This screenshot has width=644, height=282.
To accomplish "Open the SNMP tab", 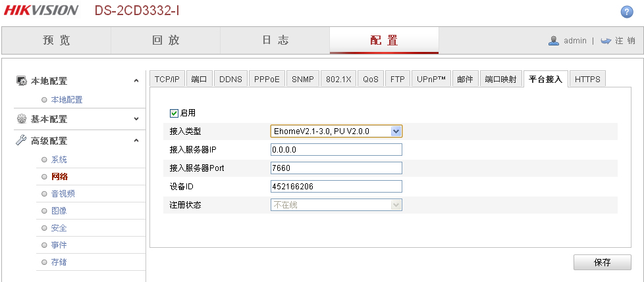I will 303,79.
